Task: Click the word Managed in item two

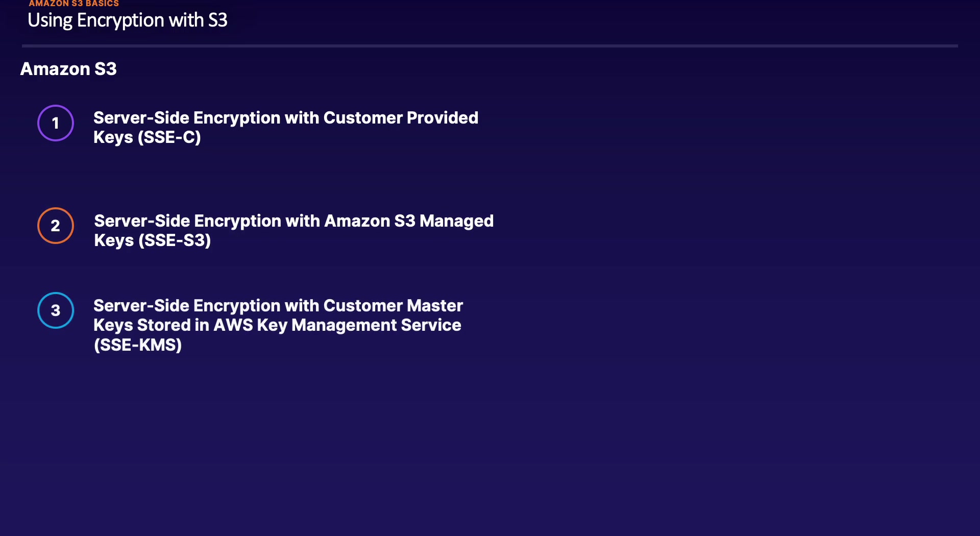Action: [456, 221]
